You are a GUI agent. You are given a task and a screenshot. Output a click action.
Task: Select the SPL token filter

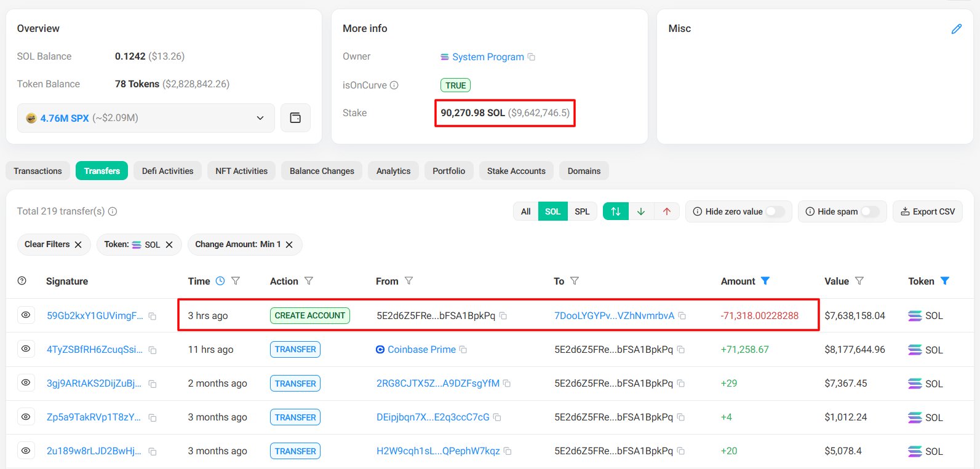(x=582, y=211)
